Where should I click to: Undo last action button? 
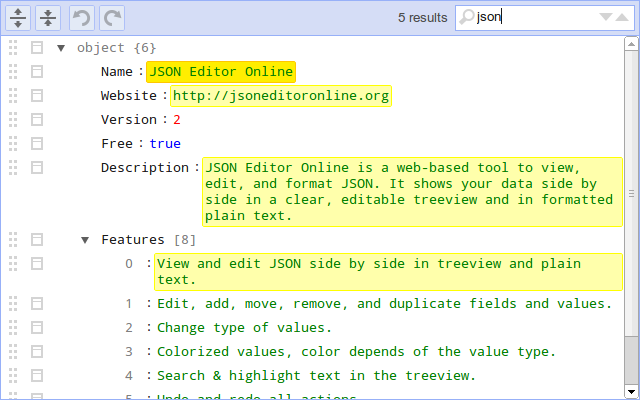pyautogui.click(x=82, y=18)
